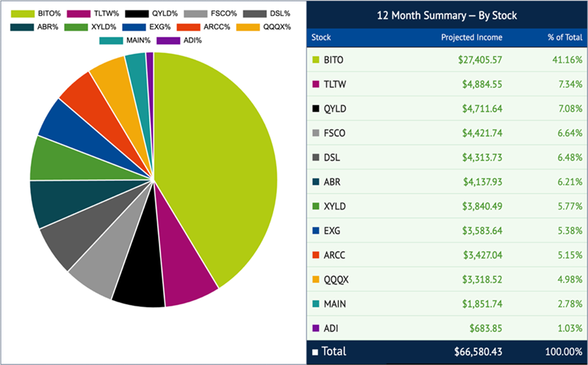Viewport: 588px width, 365px height.
Task: Select QQQX stock name in table
Action: point(336,280)
